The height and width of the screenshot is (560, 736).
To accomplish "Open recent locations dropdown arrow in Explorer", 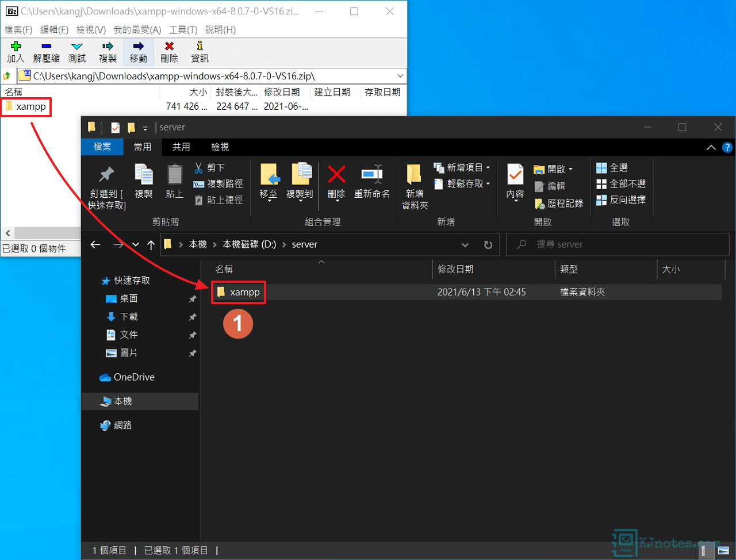I will click(136, 244).
